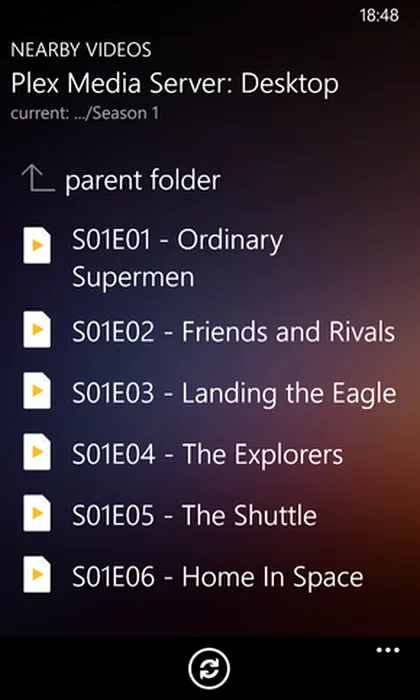Click video file icon for S01E01
Viewport: 420px width, 700px height.
(37, 245)
